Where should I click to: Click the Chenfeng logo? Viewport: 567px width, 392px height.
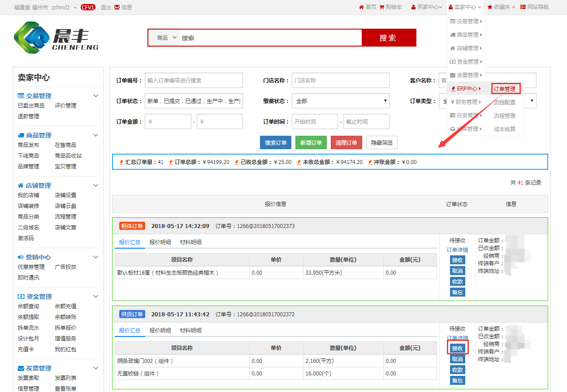click(x=56, y=37)
